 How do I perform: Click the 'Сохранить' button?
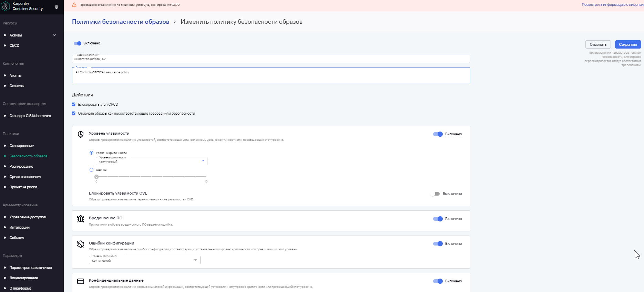coord(628,44)
